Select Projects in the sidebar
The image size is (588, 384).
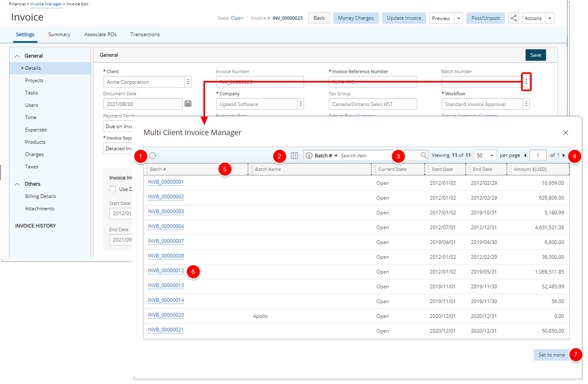34,80
